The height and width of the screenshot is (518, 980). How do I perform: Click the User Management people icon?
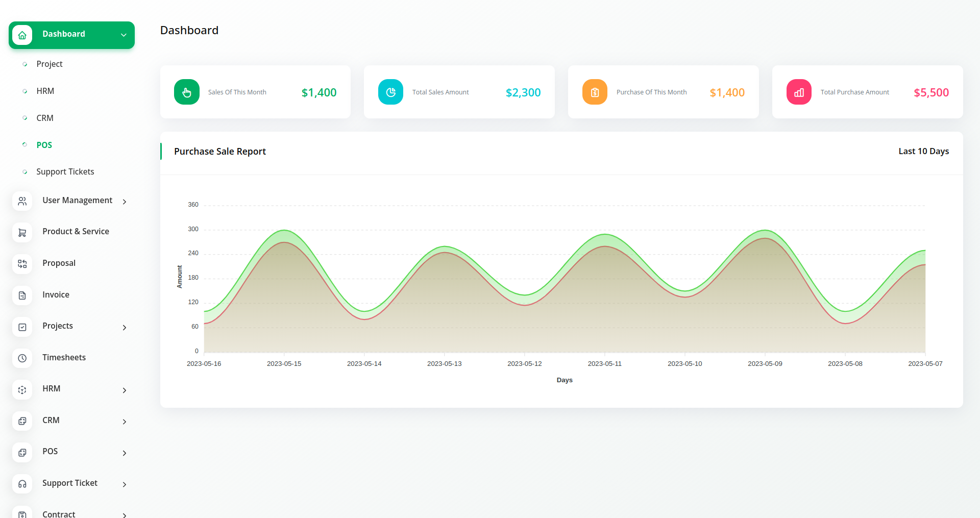[22, 202]
